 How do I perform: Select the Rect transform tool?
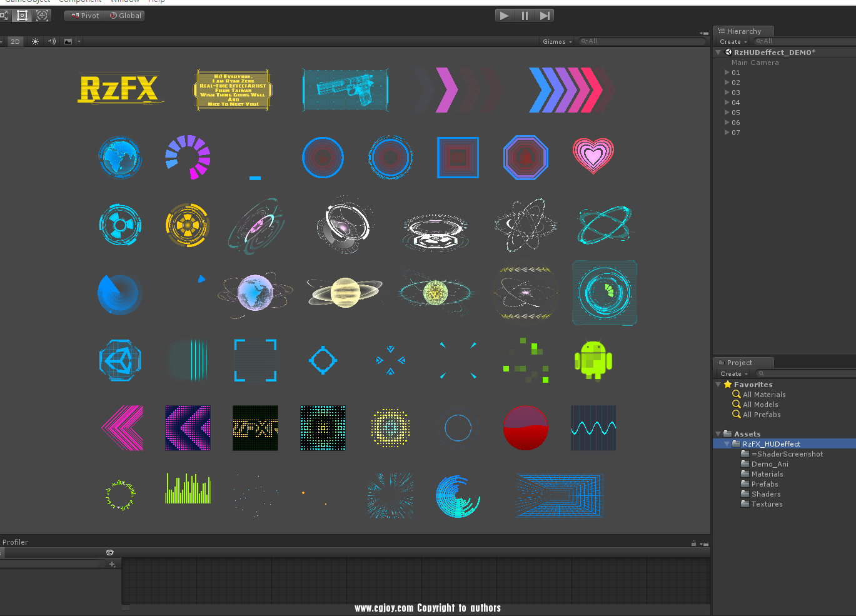23,16
